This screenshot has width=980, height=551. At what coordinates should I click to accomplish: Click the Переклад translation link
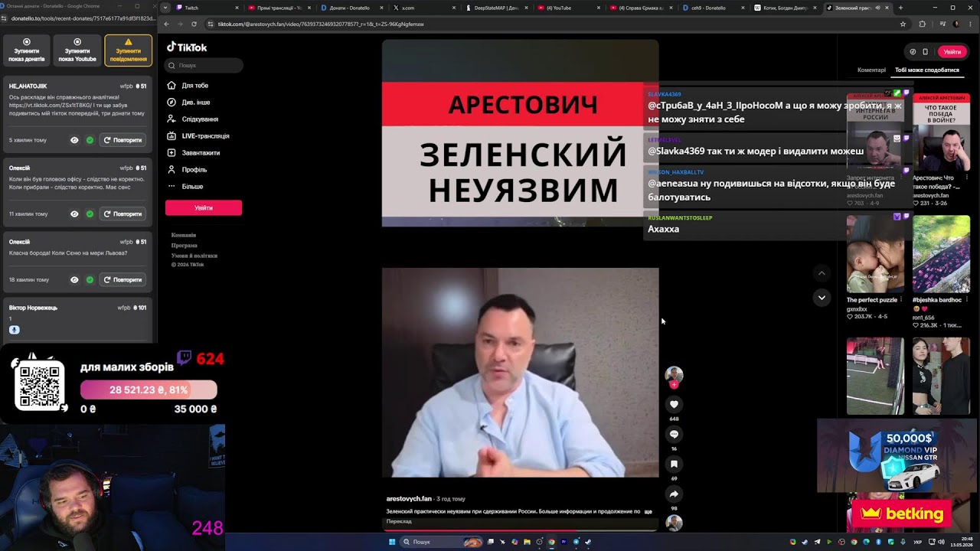tap(399, 521)
